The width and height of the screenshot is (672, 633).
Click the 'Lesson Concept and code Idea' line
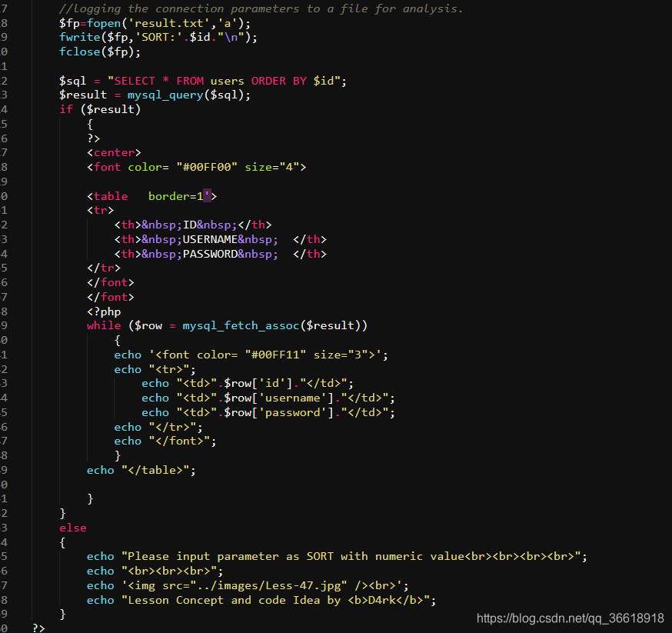(x=261, y=601)
